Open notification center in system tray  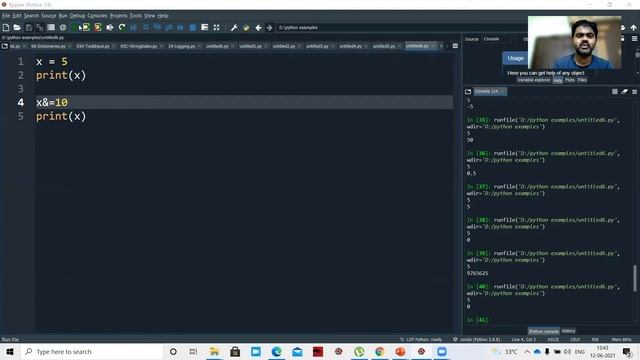click(x=627, y=351)
